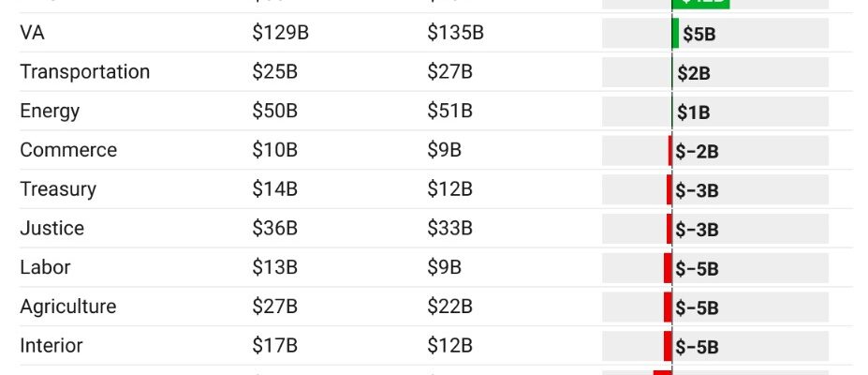Click the Labor row label
Viewport: 868px width, 375px height.
click(45, 267)
